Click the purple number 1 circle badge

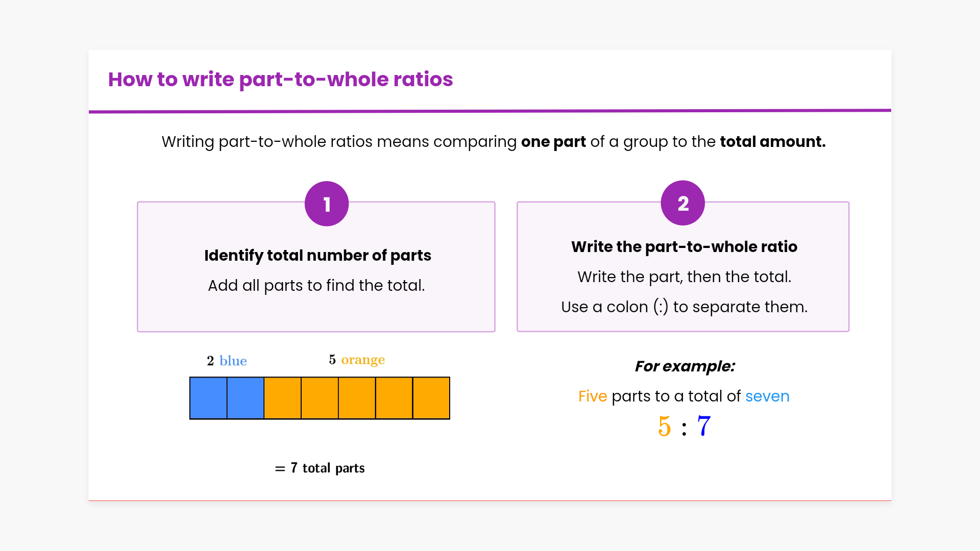point(327,204)
